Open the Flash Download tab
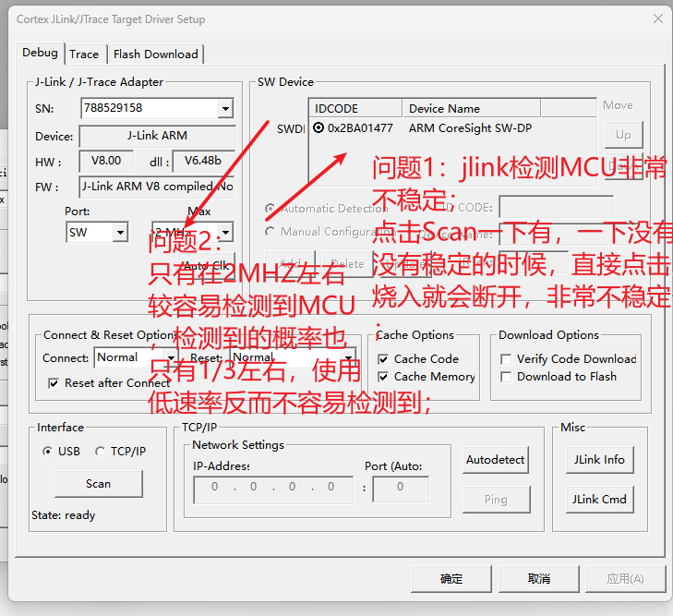673x616 pixels. tap(155, 54)
